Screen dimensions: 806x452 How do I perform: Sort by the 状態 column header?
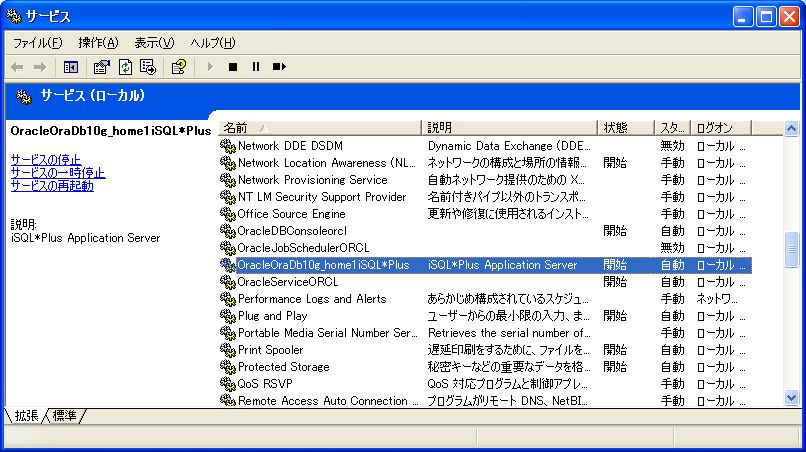coord(626,128)
